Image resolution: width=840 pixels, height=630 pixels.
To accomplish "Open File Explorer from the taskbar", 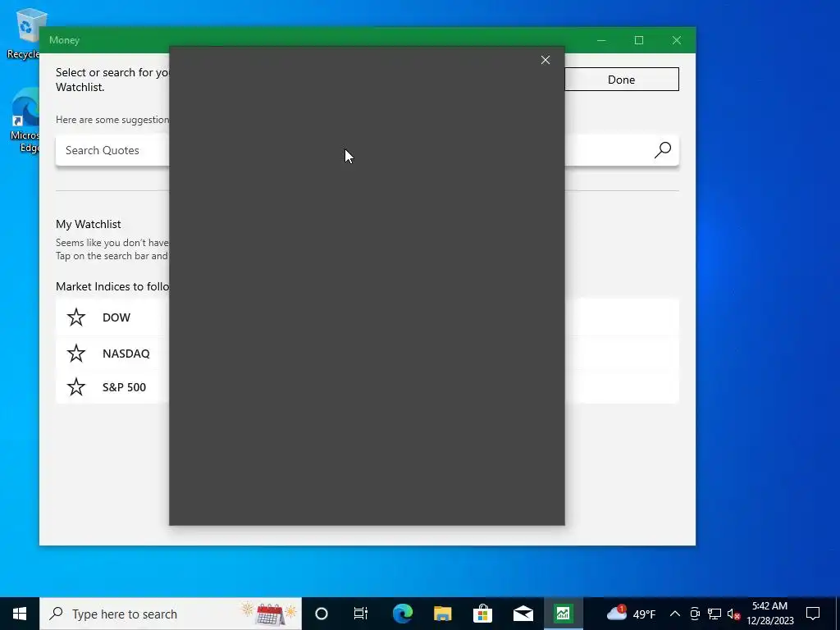I will coord(442,614).
